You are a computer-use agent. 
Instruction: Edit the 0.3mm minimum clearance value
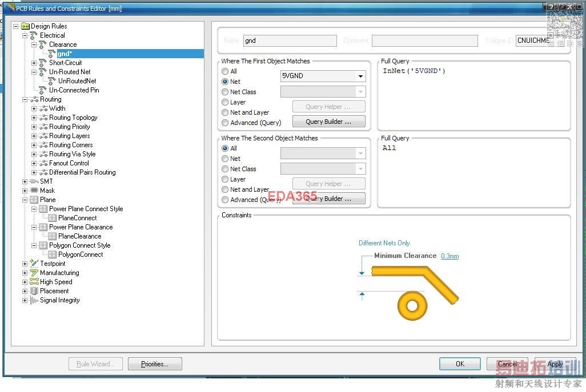449,256
